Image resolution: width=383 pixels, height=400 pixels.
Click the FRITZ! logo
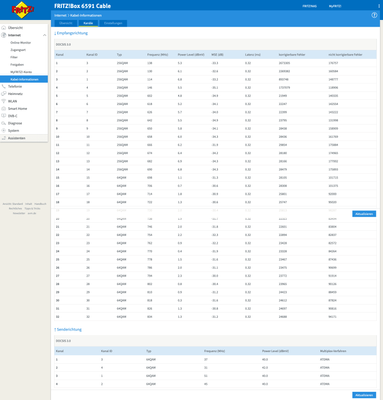point(23,10)
